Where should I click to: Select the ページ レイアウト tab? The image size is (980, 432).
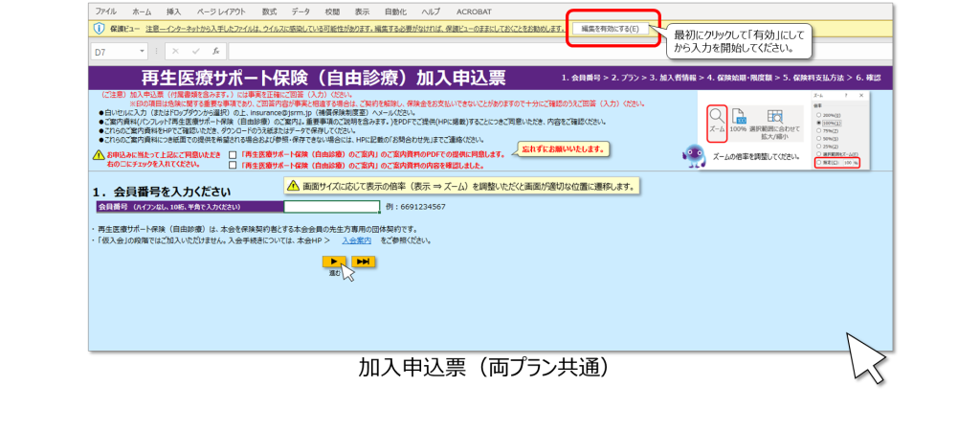click(221, 11)
